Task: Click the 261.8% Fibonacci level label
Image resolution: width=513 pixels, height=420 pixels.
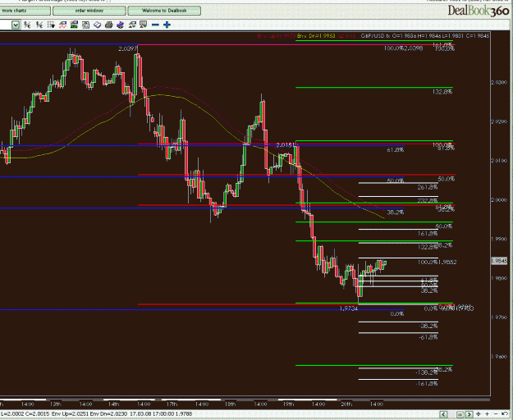Action: [x=428, y=187]
